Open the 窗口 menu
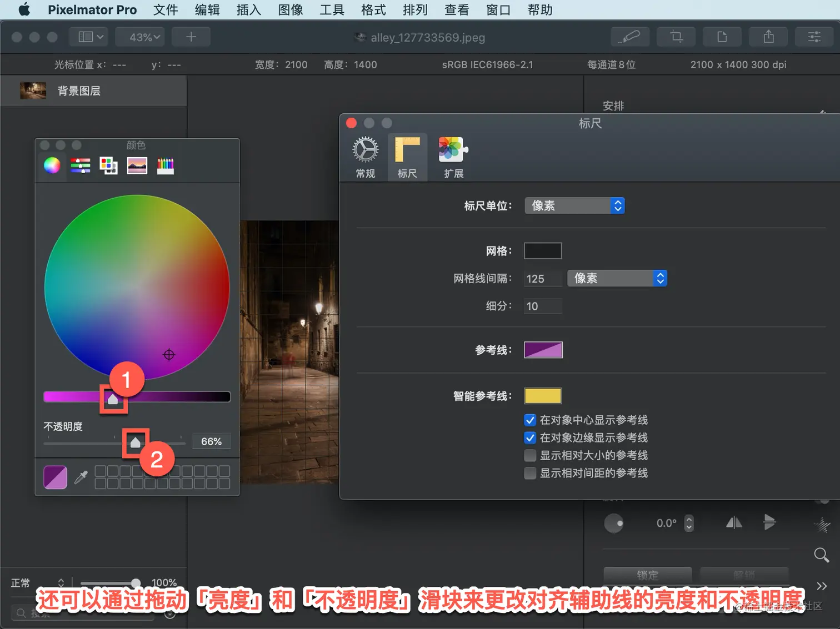 pyautogui.click(x=498, y=9)
